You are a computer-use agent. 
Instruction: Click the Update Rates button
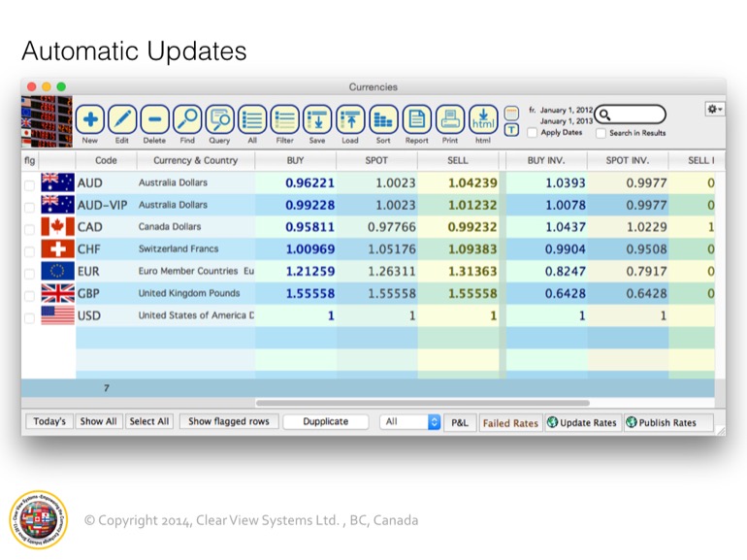click(582, 423)
